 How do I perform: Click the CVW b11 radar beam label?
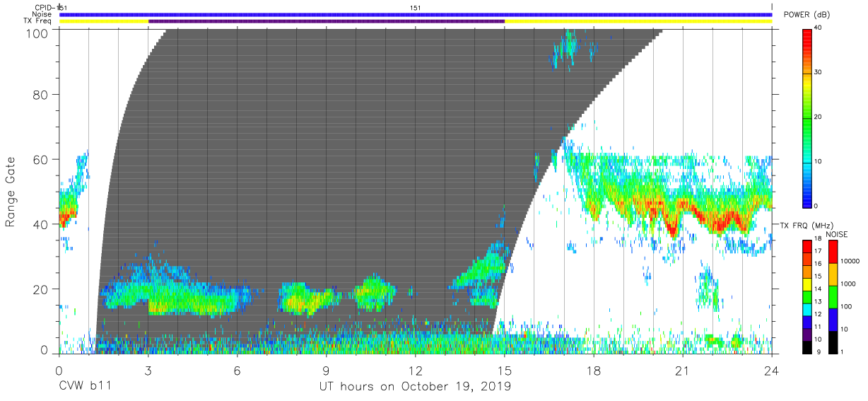[x=85, y=387]
